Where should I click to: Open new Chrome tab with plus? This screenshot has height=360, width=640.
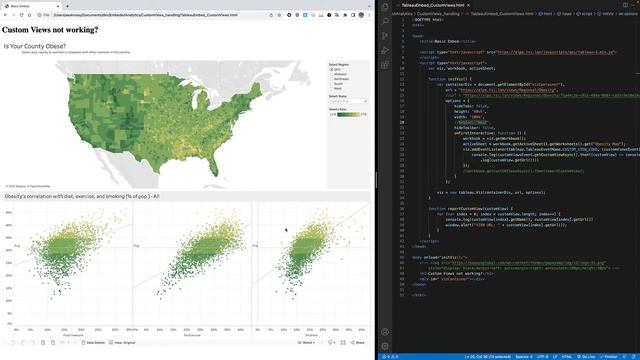tap(67, 6)
